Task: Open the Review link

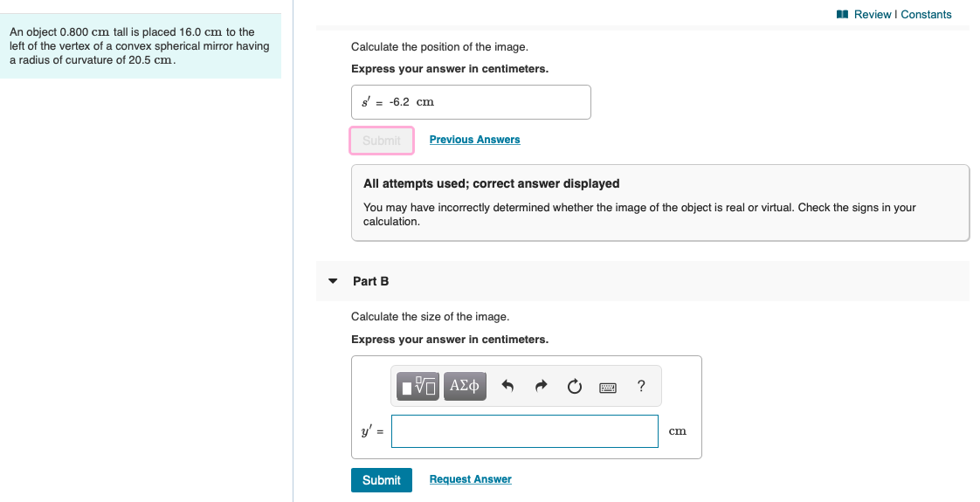Action: pos(873,14)
